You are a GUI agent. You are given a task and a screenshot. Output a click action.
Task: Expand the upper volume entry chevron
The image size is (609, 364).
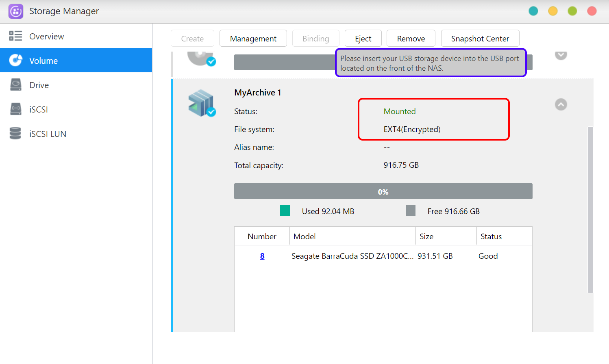(x=561, y=55)
